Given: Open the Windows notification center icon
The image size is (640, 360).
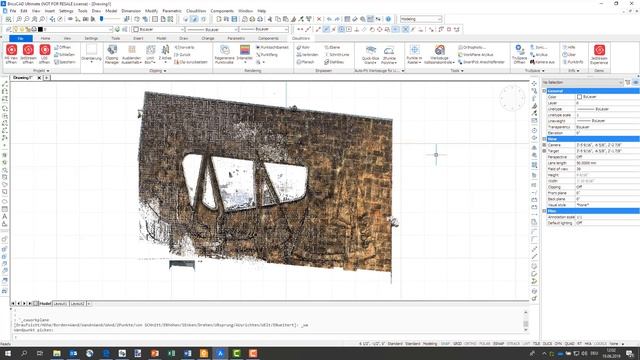Looking at the screenshot, I should pos(631,353).
